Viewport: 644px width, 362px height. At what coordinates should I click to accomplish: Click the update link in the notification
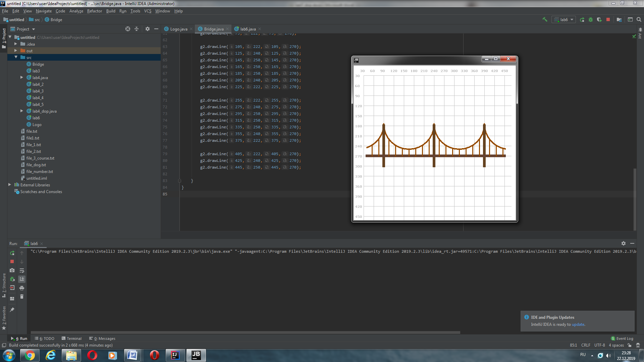click(578, 324)
